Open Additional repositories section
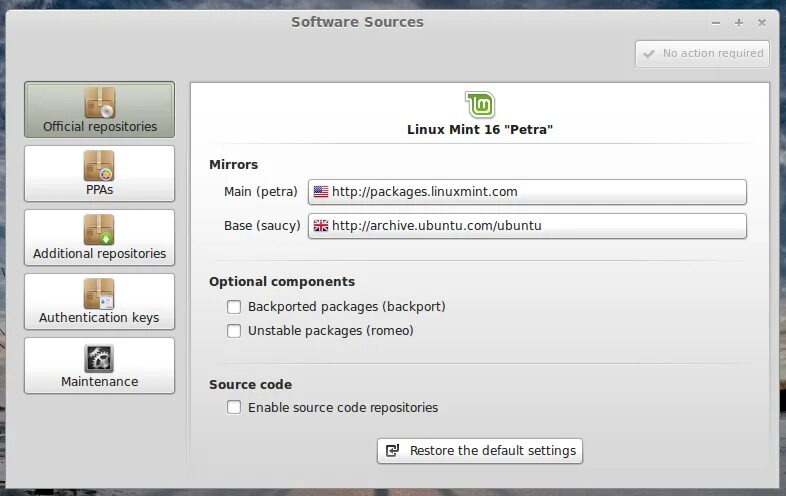This screenshot has width=786, height=496. [99, 237]
